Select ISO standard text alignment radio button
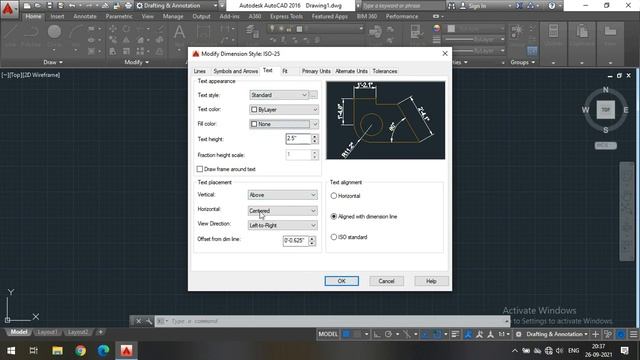The height and width of the screenshot is (360, 640). [x=333, y=237]
